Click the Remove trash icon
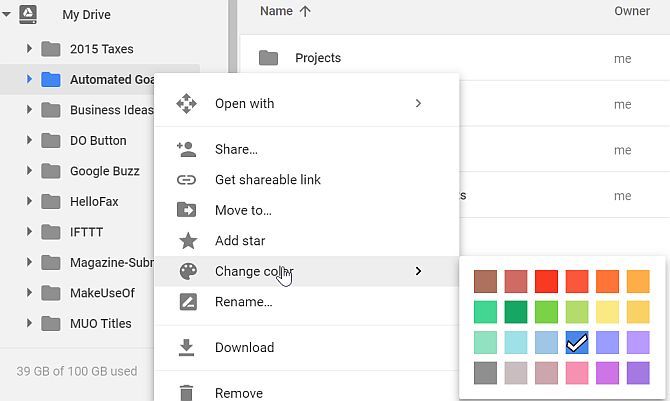This screenshot has height=401, width=670. point(186,393)
